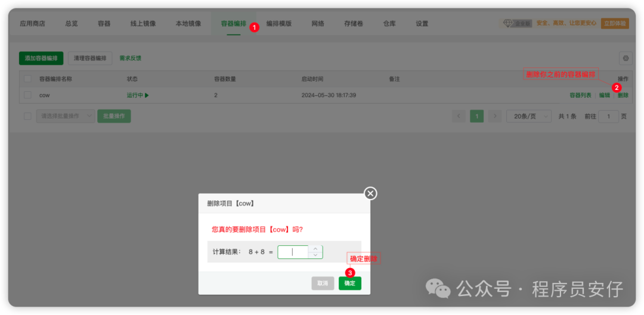Screen dimensions: 644x315
Task: Go to the 线上镜像 tab
Action: point(143,23)
